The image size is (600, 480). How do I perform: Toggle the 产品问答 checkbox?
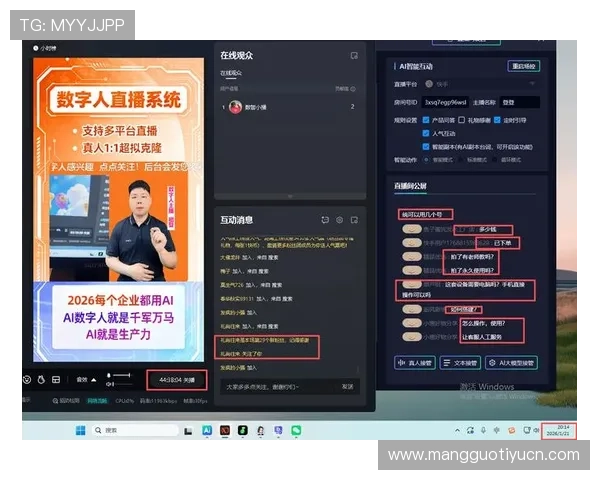[426, 120]
